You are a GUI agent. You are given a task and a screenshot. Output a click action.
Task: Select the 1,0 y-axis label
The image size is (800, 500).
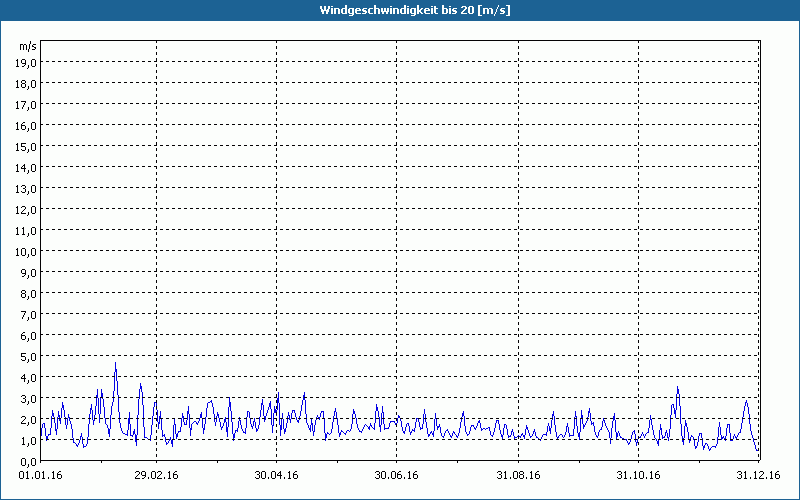click(29, 441)
